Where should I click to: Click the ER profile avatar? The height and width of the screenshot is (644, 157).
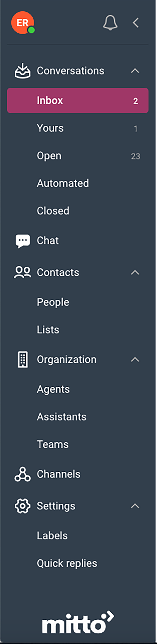pyautogui.click(x=23, y=22)
